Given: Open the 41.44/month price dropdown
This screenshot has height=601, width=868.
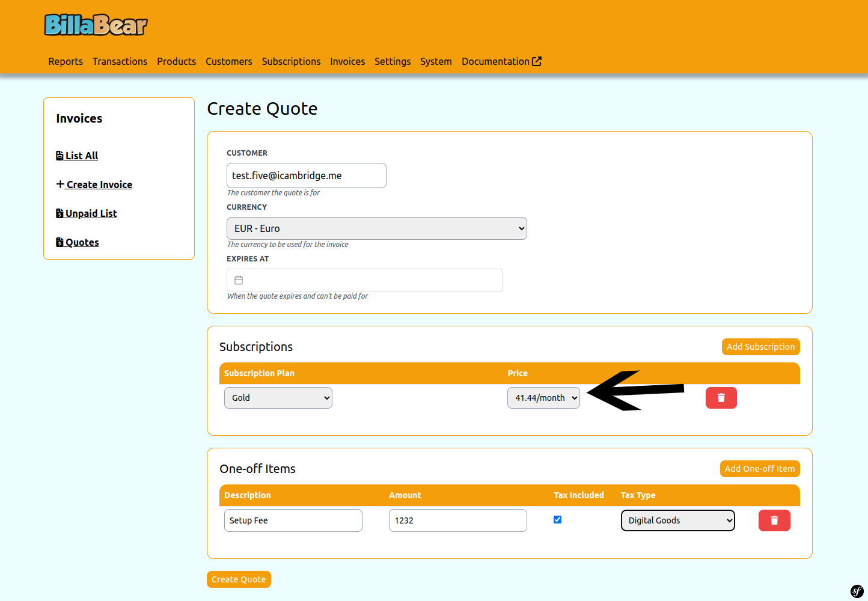Looking at the screenshot, I should coord(543,398).
